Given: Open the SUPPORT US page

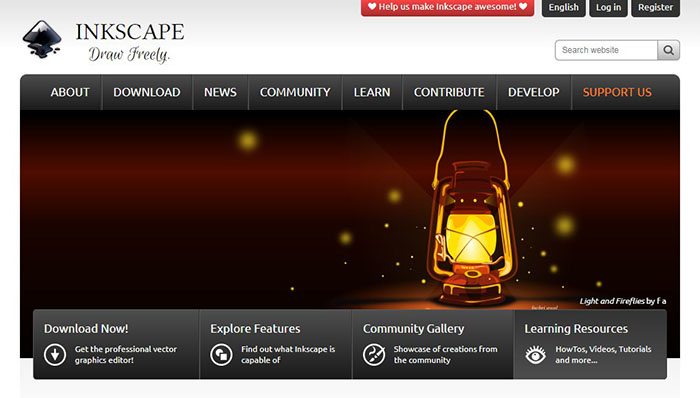Looking at the screenshot, I should click(617, 92).
